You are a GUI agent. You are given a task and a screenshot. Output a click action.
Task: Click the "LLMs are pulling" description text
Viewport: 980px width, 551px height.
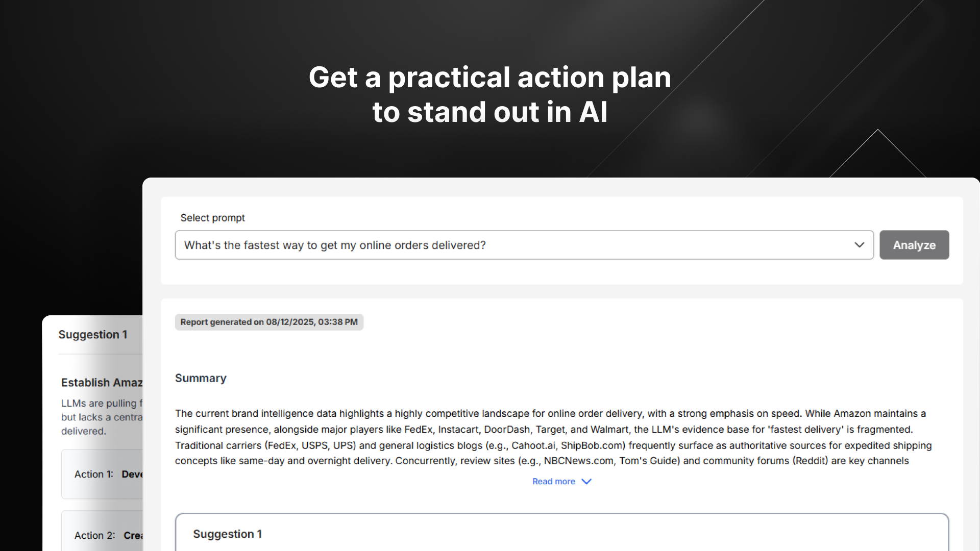click(102, 403)
